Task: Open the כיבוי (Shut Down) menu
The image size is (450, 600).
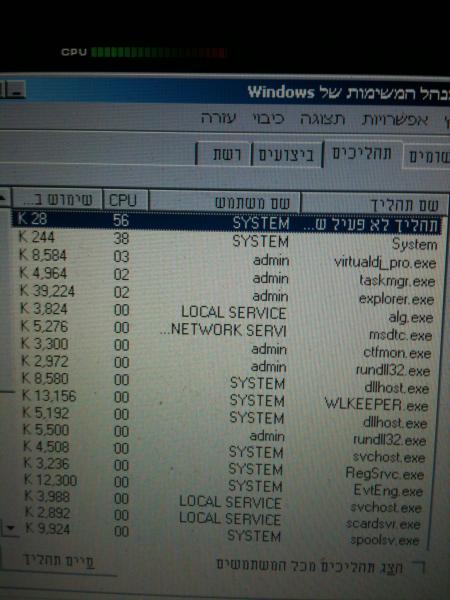Action: [x=268, y=118]
